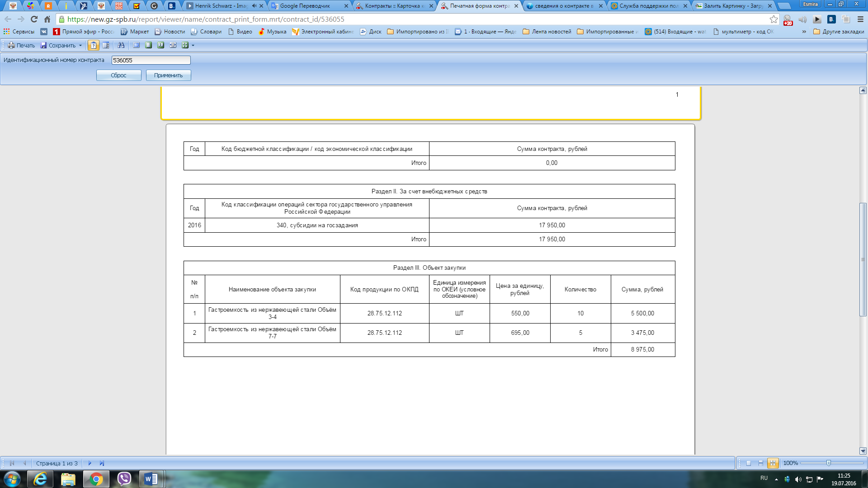Viewport: 868px width, 488px height.
Task: Switch to Google Переводчик tab
Action: [x=305, y=6]
